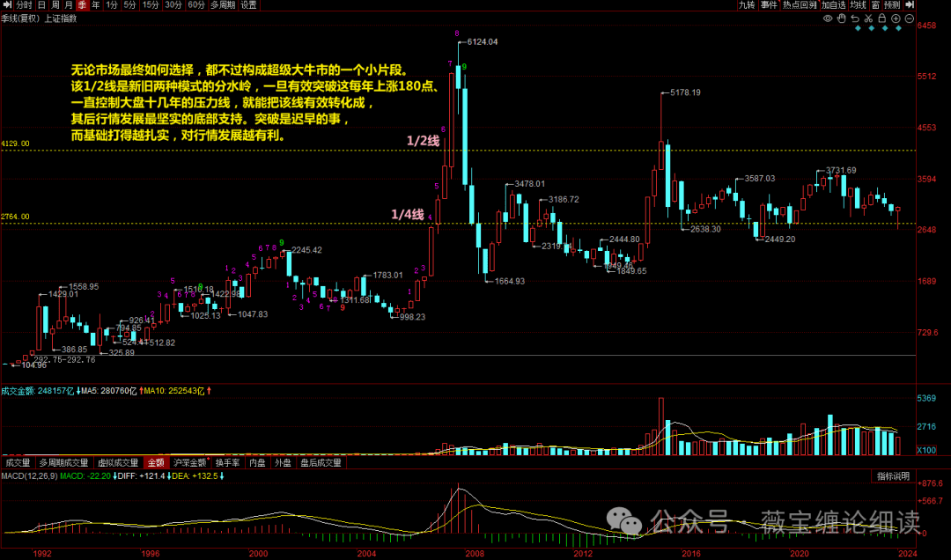Click the MA10: 252543亿 value

click(174, 391)
